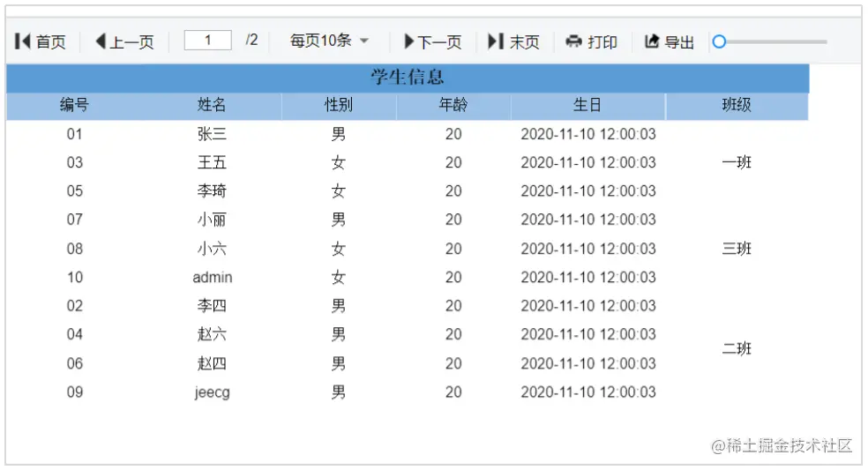The width and height of the screenshot is (868, 470).
Task: Click the 一班 class cell
Action: [x=737, y=163]
